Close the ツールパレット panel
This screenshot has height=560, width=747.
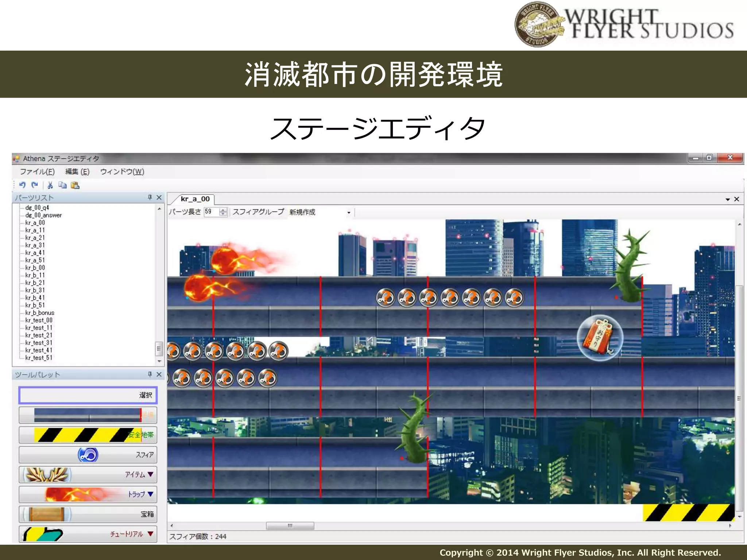[159, 374]
